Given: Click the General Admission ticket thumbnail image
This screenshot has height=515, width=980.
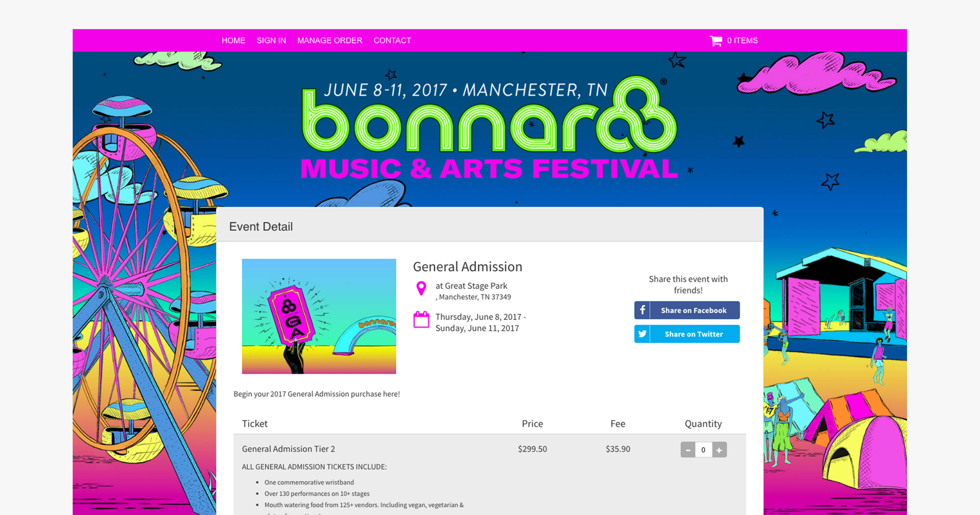Looking at the screenshot, I should point(319,316).
